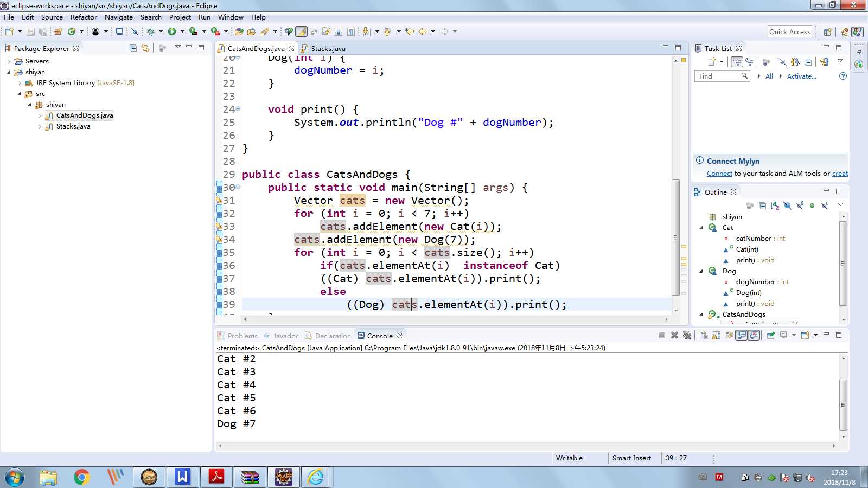Viewport: 868px width, 488px height.
Task: Close the CatsAndDogs.java editor tab
Action: [x=291, y=48]
